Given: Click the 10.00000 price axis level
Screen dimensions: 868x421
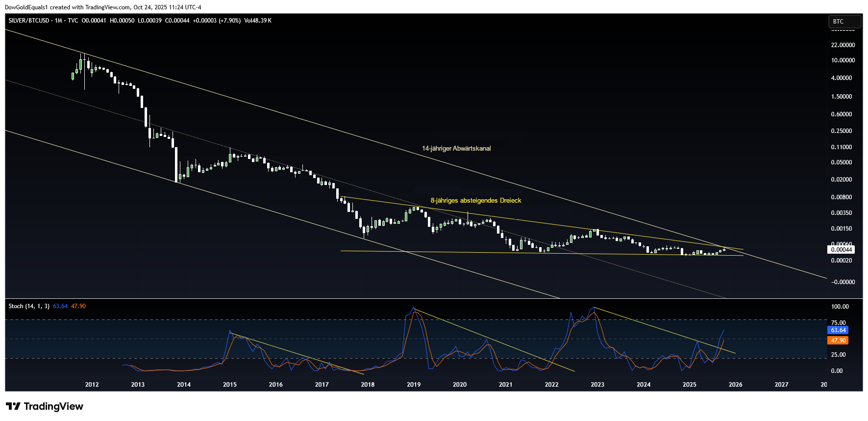Looking at the screenshot, I should 843,60.
